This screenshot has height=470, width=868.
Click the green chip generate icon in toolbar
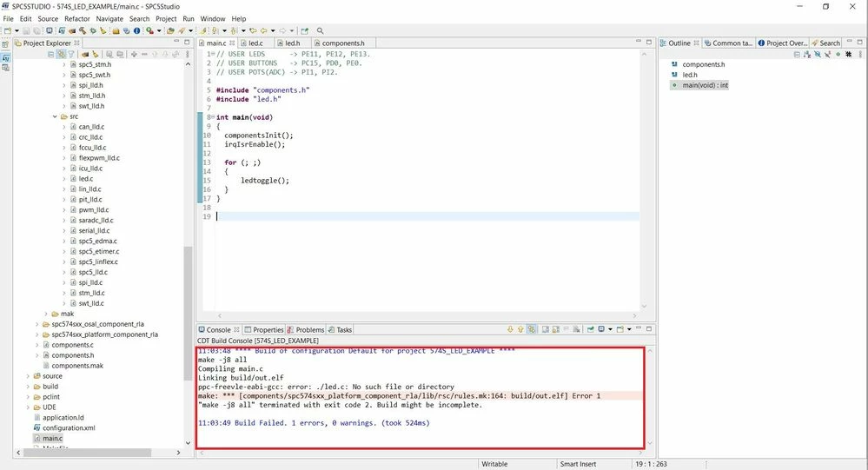point(93,30)
